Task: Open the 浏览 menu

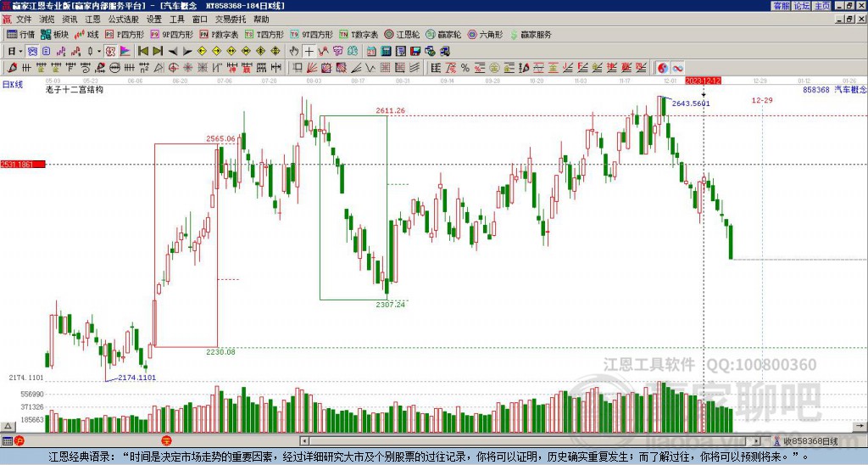Action: coord(47,20)
